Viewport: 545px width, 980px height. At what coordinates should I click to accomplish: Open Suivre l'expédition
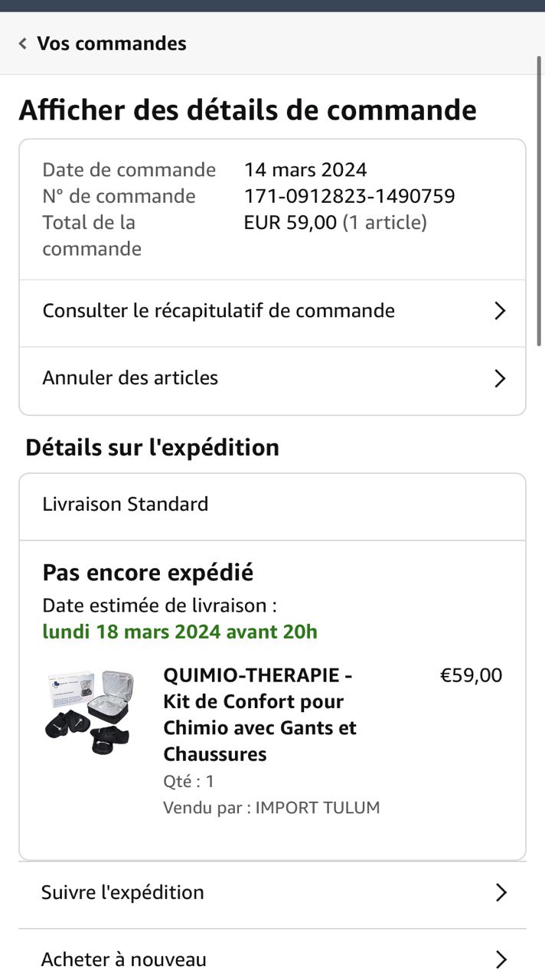[122, 893]
